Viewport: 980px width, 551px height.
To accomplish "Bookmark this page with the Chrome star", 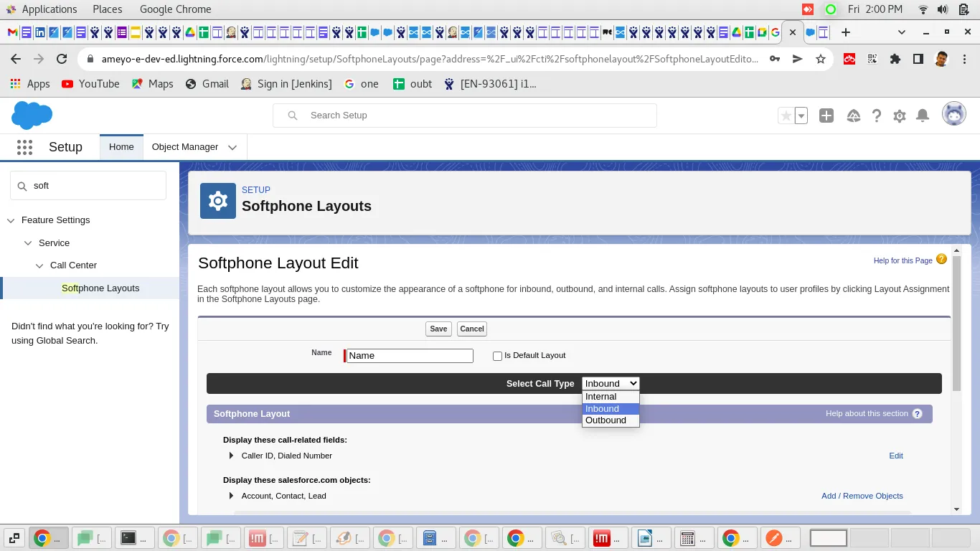I will [821, 59].
